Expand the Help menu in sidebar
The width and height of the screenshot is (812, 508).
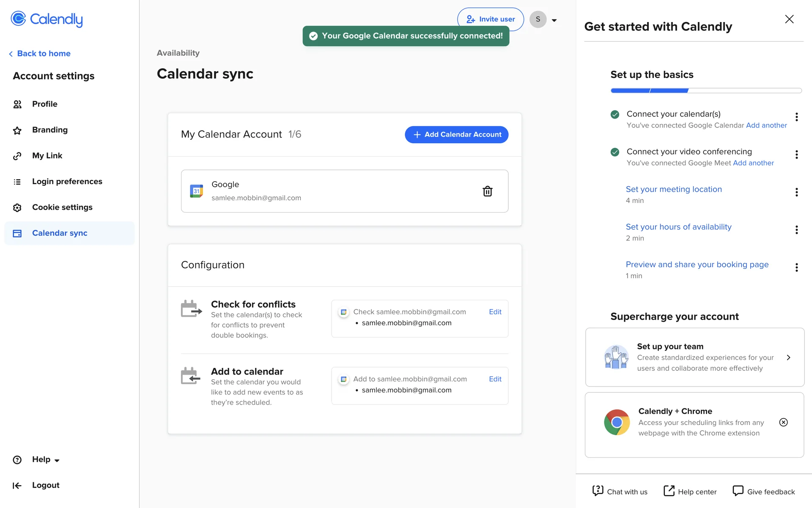click(x=45, y=460)
